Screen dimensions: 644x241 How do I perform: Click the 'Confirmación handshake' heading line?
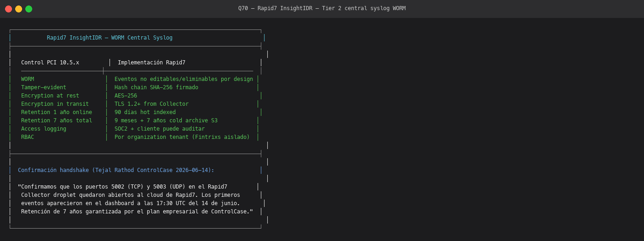(116, 170)
